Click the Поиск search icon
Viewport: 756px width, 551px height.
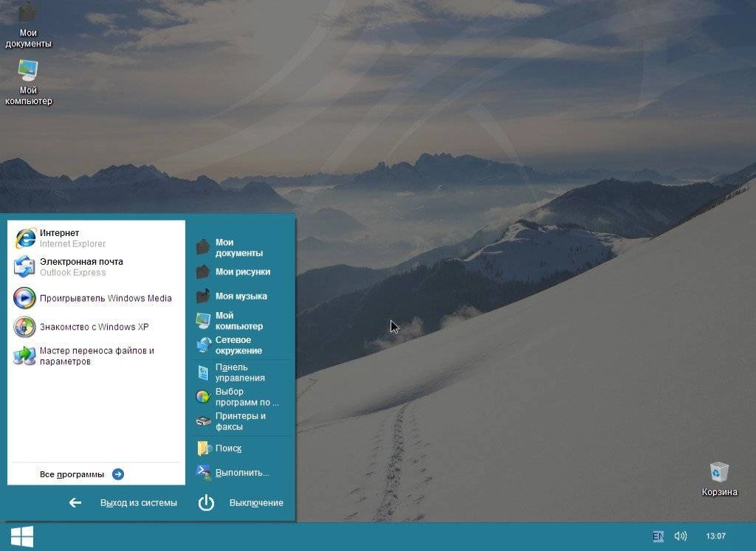click(204, 448)
